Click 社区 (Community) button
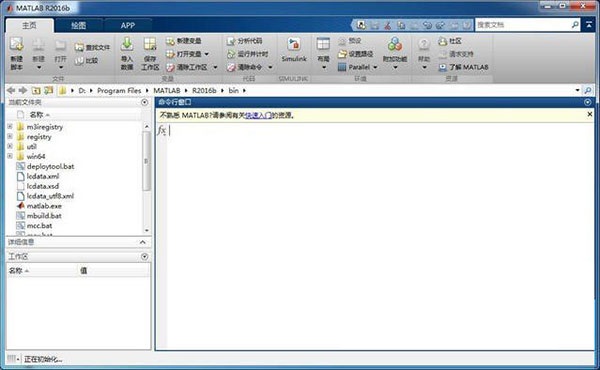 (x=450, y=41)
